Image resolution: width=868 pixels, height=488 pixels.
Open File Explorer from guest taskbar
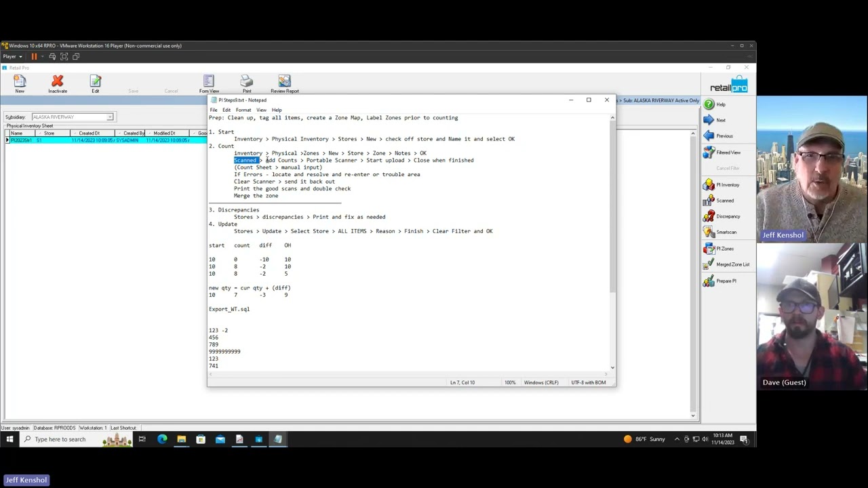(x=181, y=439)
